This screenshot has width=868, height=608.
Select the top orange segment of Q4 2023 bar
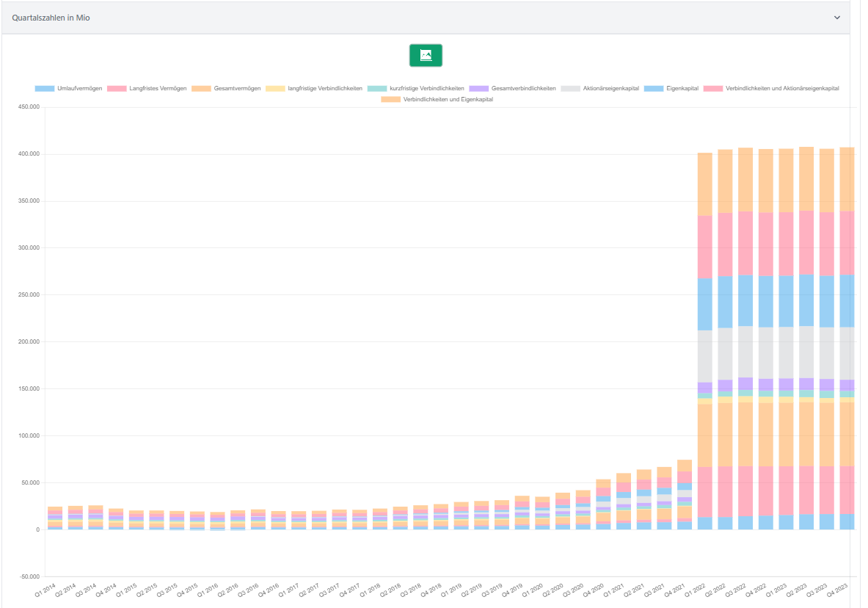pyautogui.click(x=847, y=180)
